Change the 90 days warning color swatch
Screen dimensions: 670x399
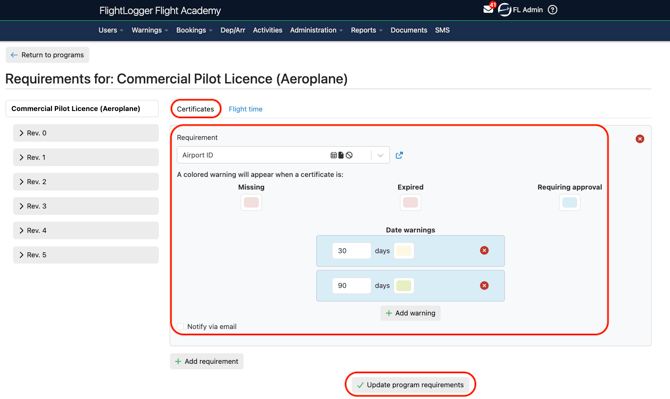click(x=404, y=285)
